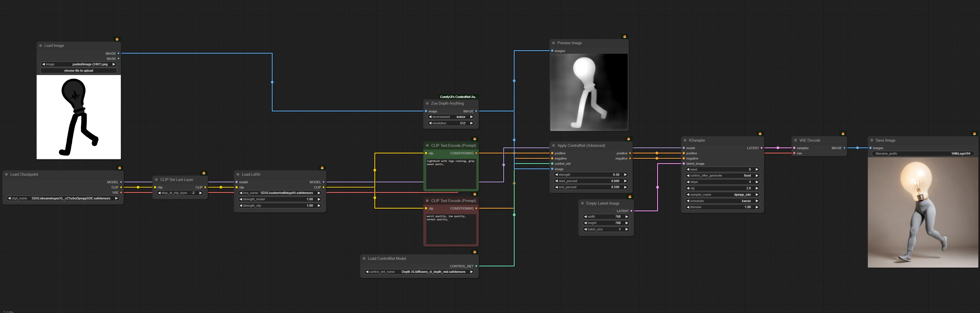Click fox badge above Load Image node
The height and width of the screenshot is (313, 980).
pos(117,39)
